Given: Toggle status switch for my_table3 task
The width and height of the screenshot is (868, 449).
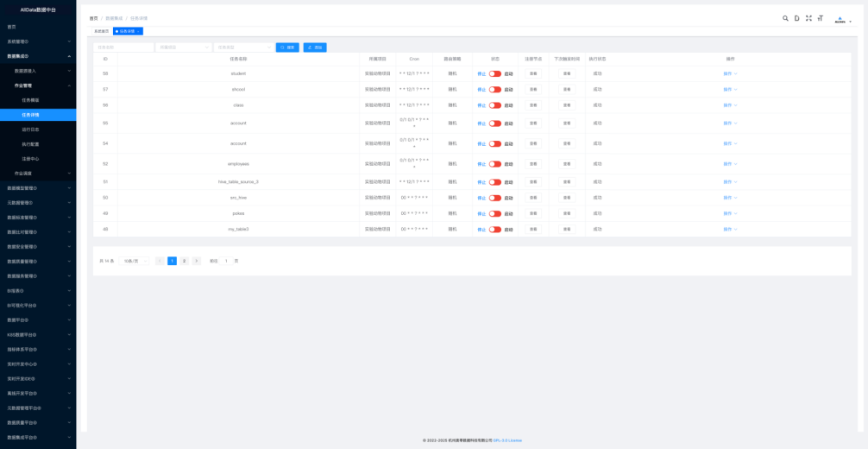Looking at the screenshot, I should pos(495,229).
